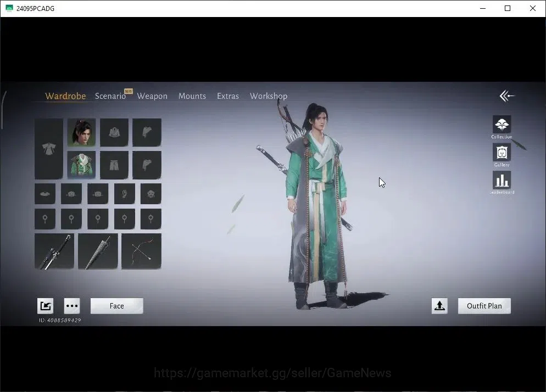This screenshot has height=392, width=546.
Task: Select the green robe outfit thumbnail
Action: (x=81, y=165)
